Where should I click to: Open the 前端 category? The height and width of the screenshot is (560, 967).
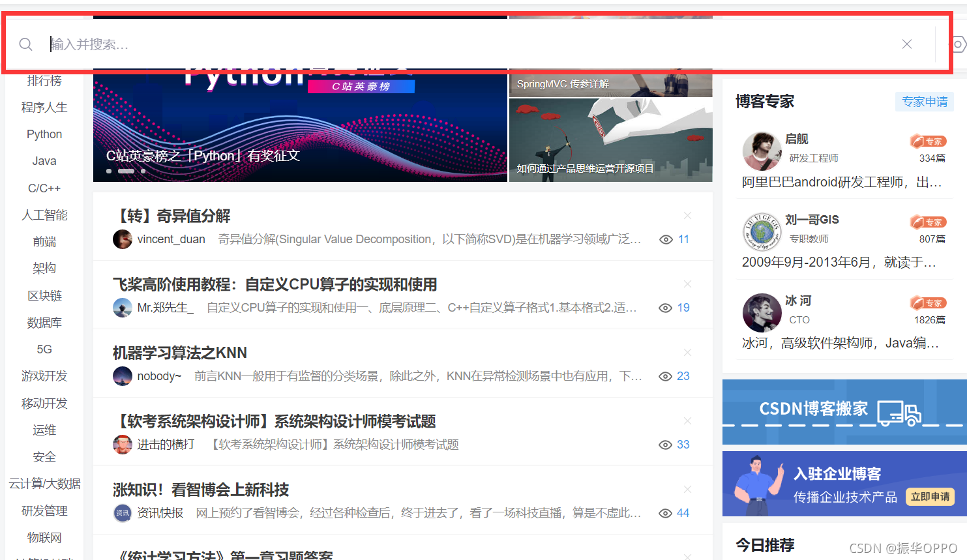point(44,242)
